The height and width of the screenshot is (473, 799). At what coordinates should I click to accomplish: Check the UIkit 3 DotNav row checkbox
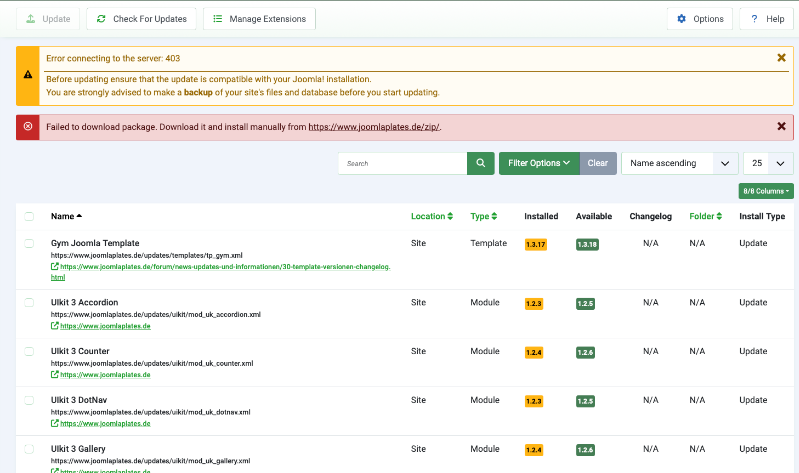[x=29, y=400]
